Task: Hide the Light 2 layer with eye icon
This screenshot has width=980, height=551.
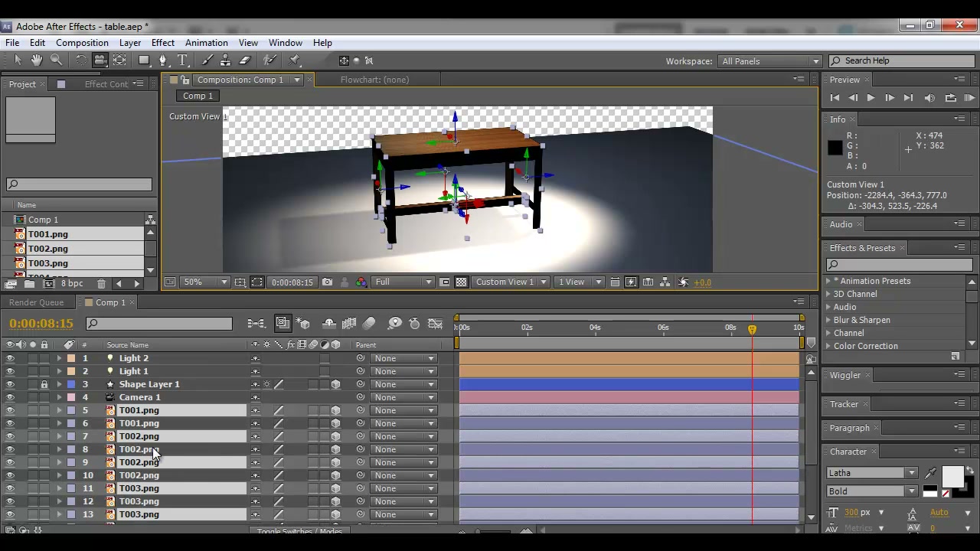Action: 10,358
